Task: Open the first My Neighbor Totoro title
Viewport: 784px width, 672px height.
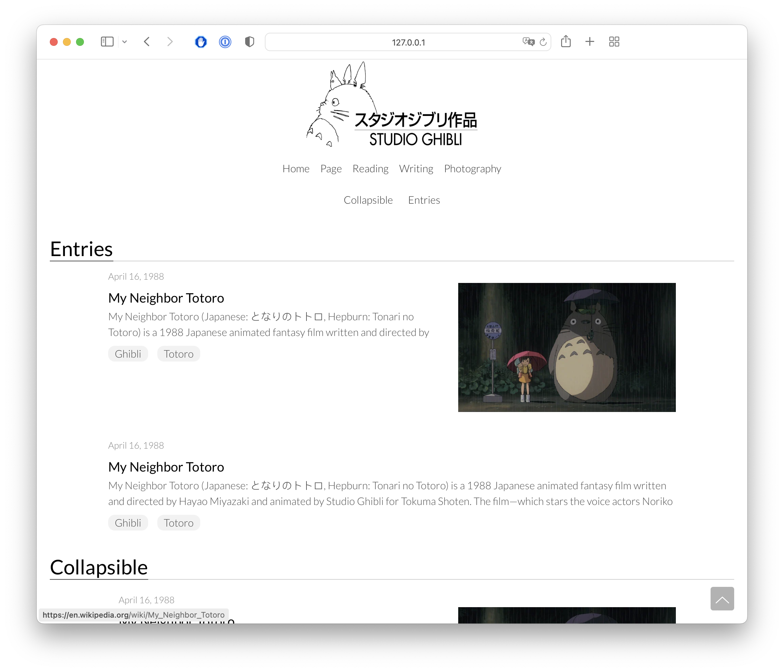Action: pyautogui.click(x=166, y=298)
